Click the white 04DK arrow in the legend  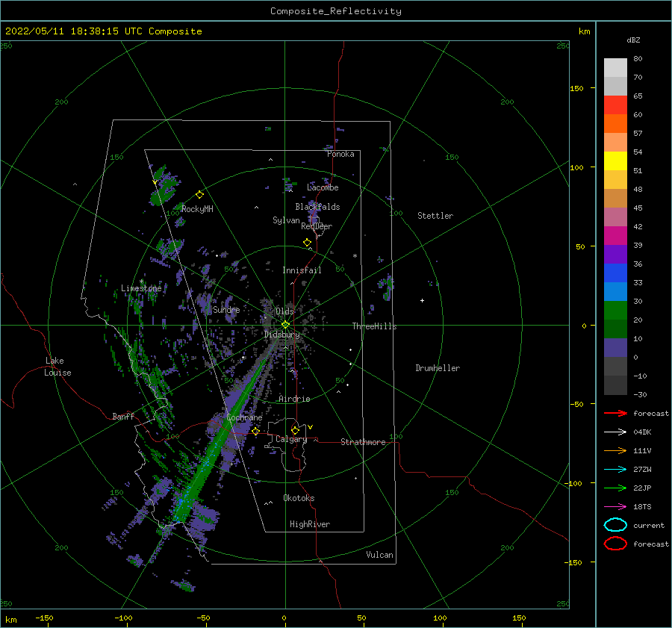615,432
